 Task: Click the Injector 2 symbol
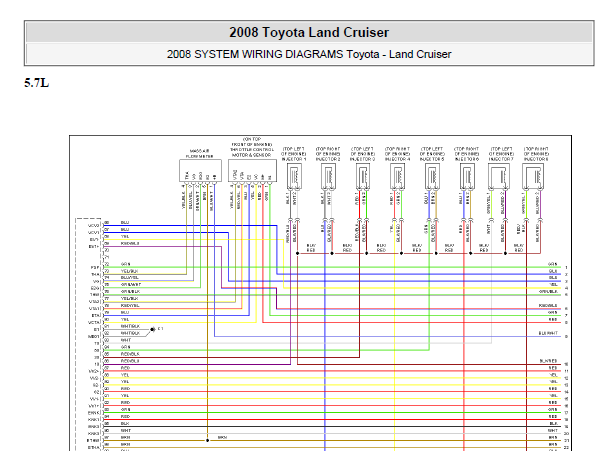[328, 176]
